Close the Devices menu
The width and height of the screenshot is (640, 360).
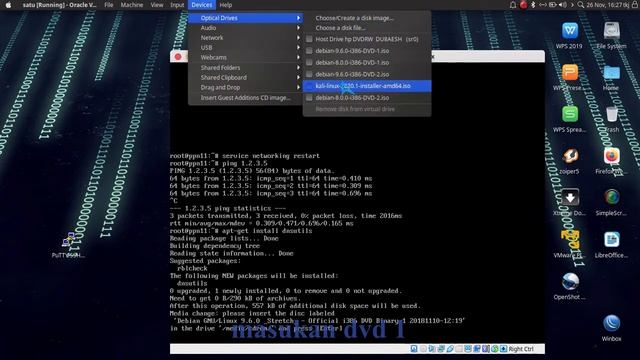tap(202, 5)
